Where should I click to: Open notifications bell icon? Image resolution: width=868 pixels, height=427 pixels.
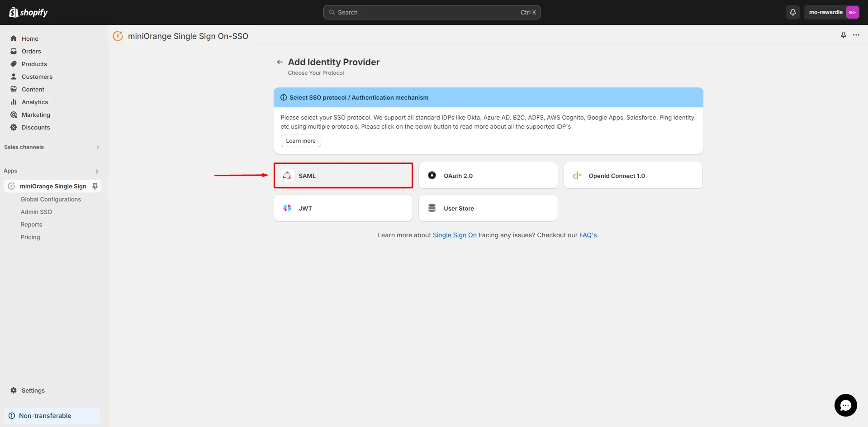(x=792, y=12)
